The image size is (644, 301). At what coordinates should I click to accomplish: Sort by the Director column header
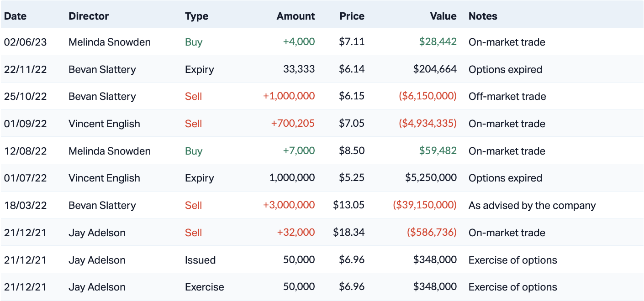click(x=89, y=16)
